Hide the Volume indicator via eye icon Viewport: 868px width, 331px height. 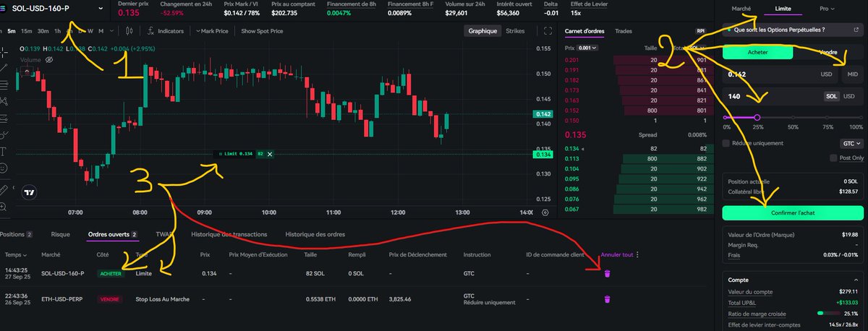49,60
